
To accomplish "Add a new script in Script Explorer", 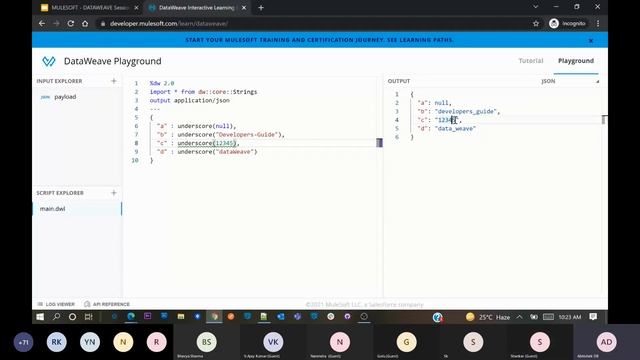I will (x=114, y=193).
